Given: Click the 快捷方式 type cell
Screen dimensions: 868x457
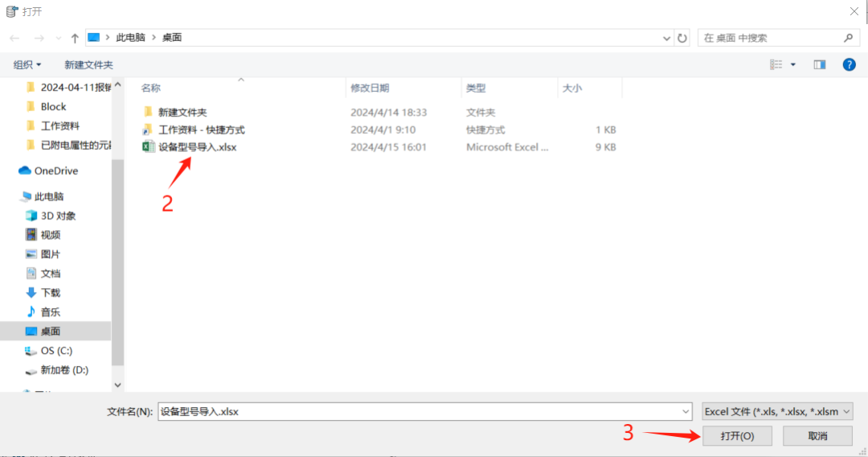Looking at the screenshot, I should tap(485, 130).
